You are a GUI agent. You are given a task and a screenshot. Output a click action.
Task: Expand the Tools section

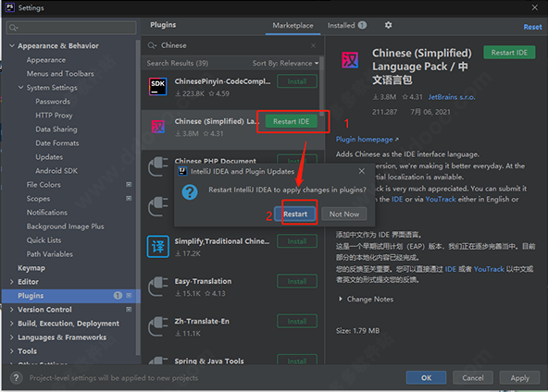pyautogui.click(x=11, y=351)
